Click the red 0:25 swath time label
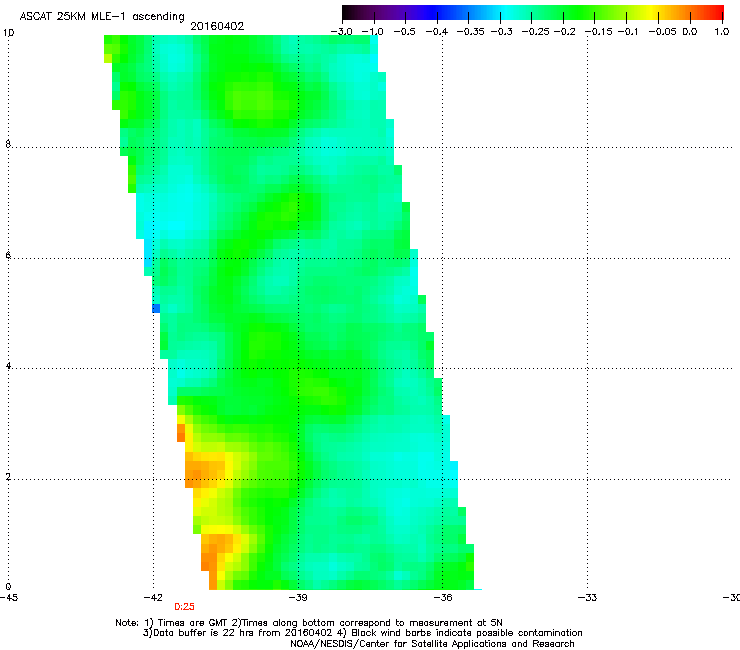The width and height of the screenshot is (740, 650). 185,607
